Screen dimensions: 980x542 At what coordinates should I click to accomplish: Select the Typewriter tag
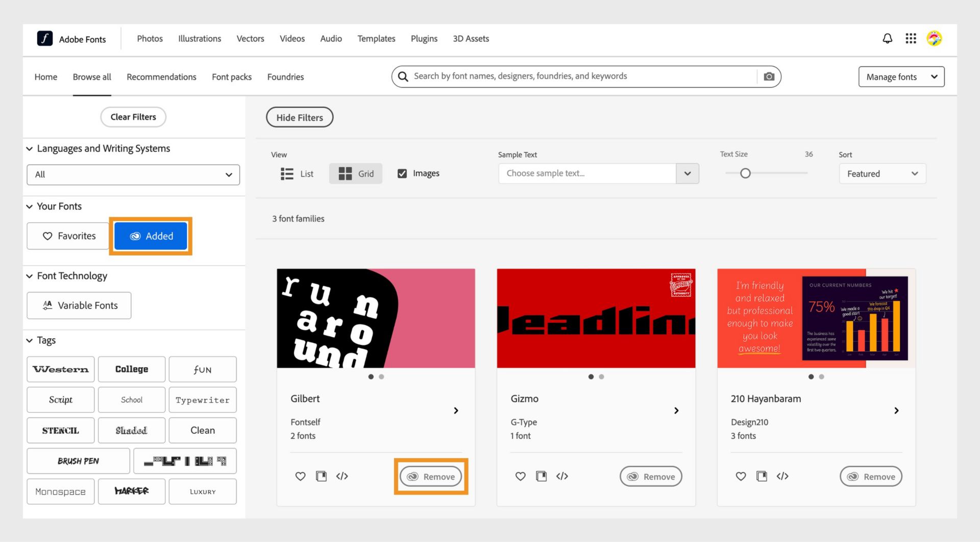[x=202, y=399]
